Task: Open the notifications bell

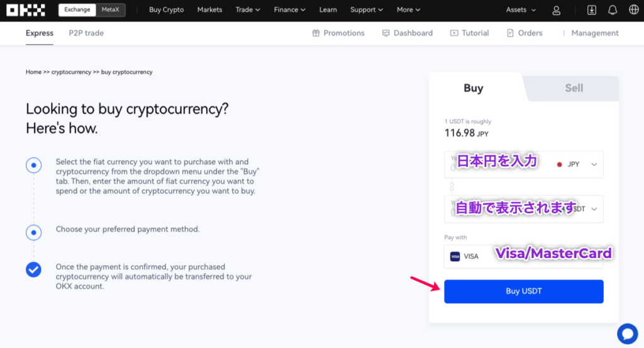Action: click(x=613, y=10)
